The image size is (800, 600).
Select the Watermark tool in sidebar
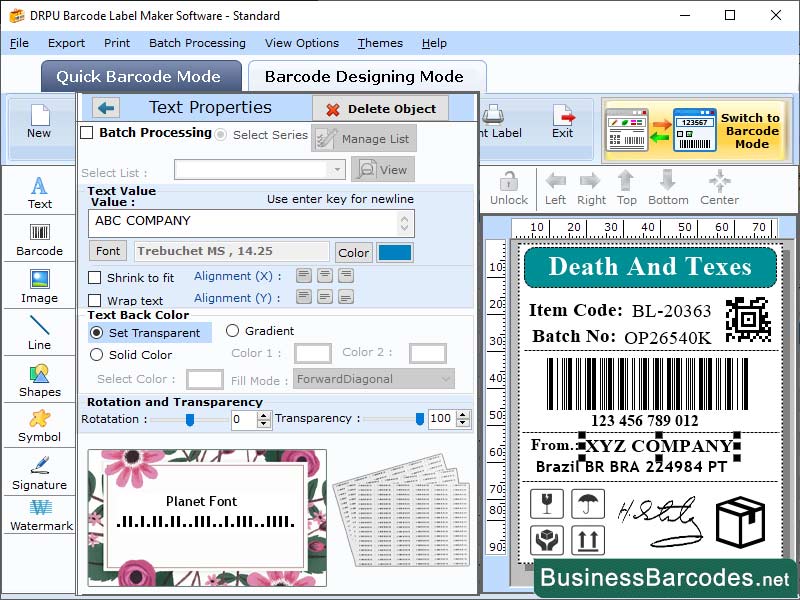tap(40, 515)
